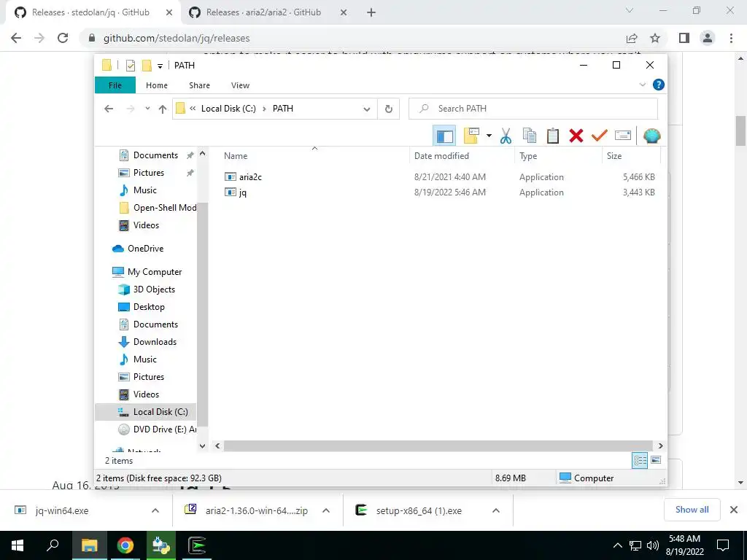The height and width of the screenshot is (560, 747).
Task: Click the red X Delete icon
Action: (x=576, y=136)
